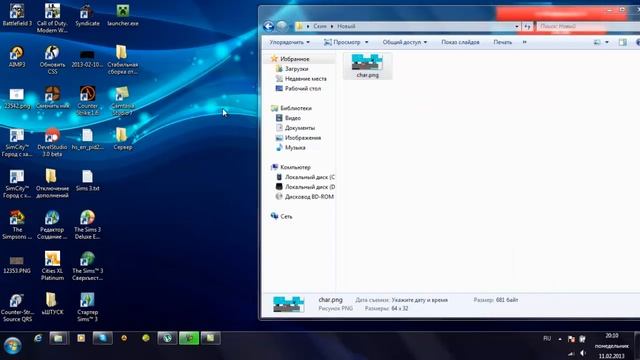Select the Syndicate desktop icon

tap(87, 15)
